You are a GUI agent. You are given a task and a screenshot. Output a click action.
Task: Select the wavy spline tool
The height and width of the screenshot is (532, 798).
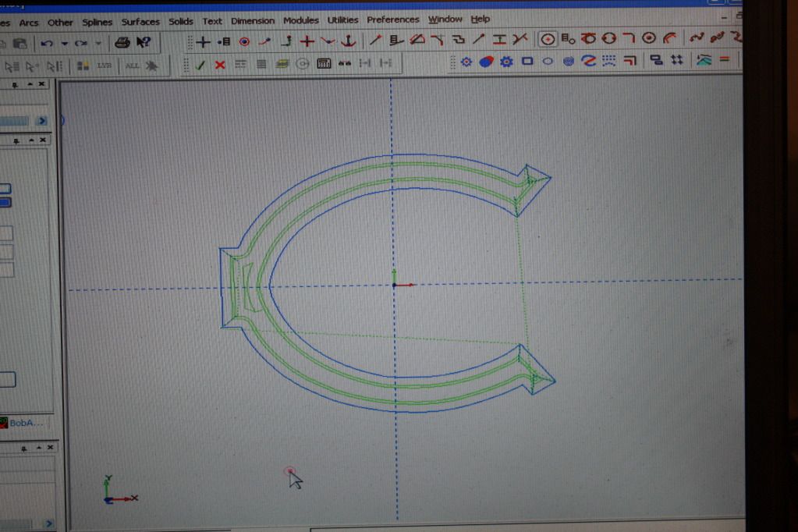(x=697, y=37)
